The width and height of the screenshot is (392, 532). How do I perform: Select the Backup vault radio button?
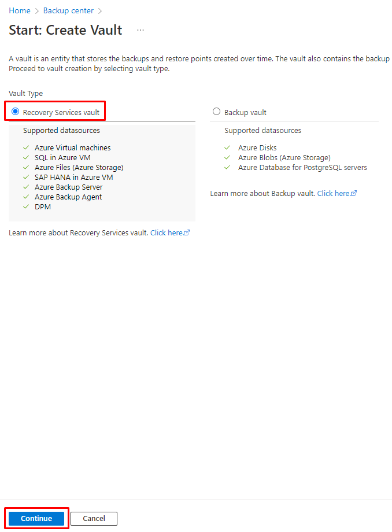pos(216,112)
